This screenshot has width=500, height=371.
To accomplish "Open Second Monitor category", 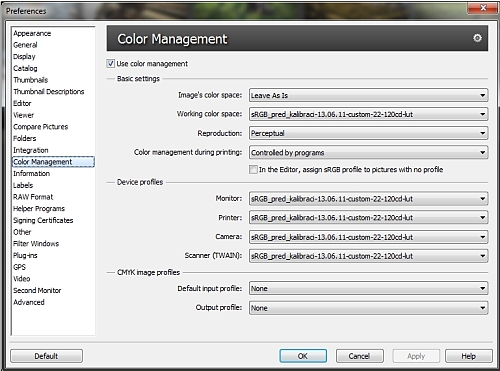I will click(37, 290).
